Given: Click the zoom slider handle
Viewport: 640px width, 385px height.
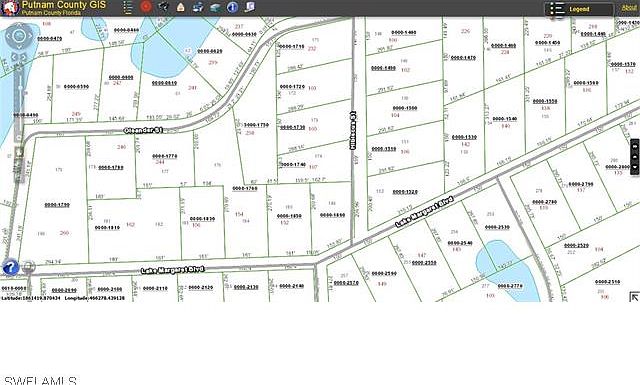Looking at the screenshot, I should pyautogui.click(x=20, y=87).
